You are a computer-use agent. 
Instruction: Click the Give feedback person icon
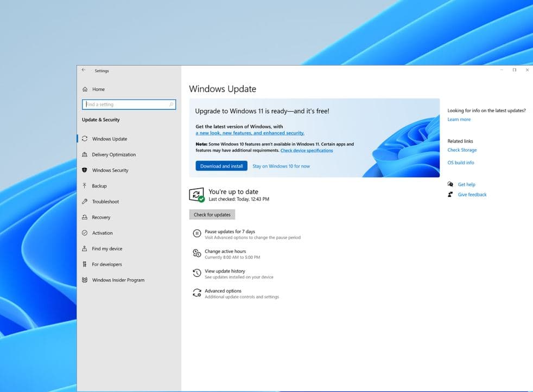pos(450,195)
